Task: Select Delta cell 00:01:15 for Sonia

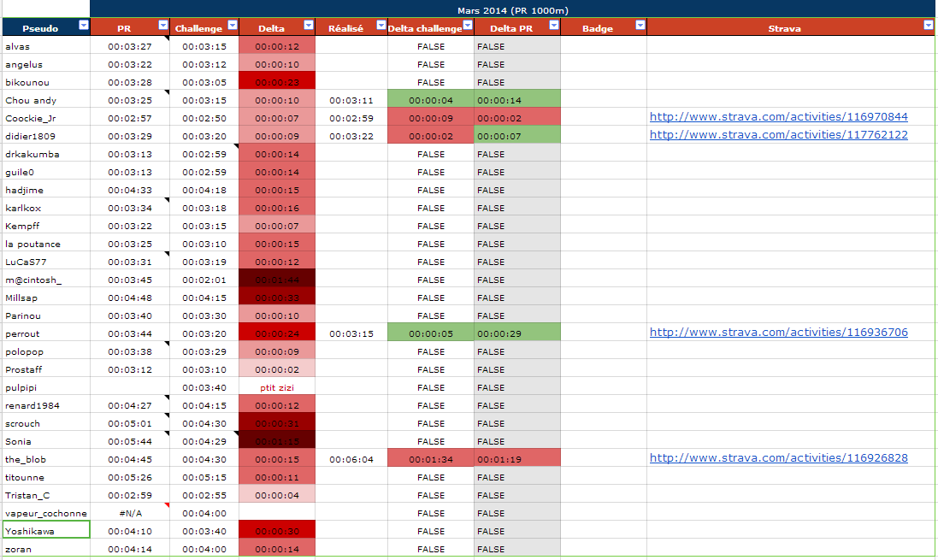Action: click(277, 441)
